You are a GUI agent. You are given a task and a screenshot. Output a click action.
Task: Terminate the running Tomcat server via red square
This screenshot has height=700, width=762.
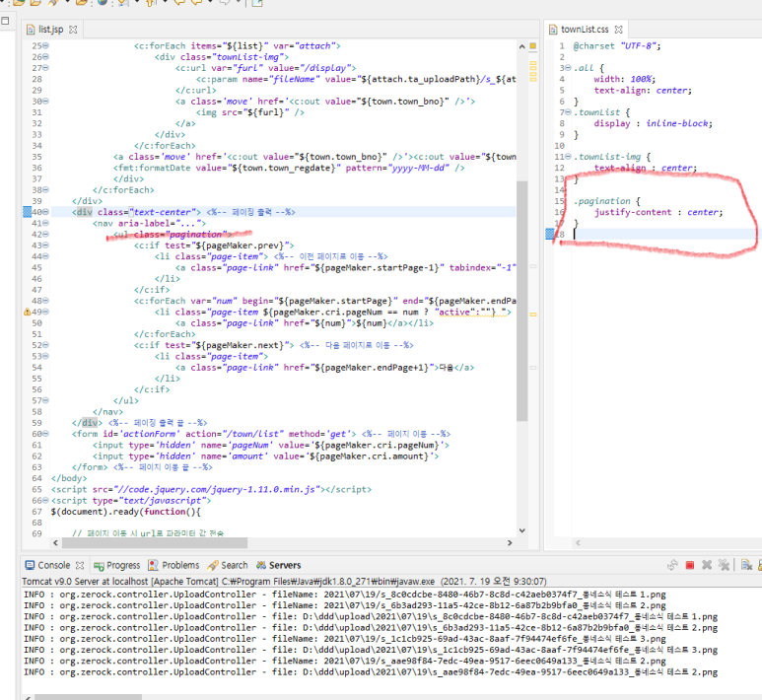point(690,565)
